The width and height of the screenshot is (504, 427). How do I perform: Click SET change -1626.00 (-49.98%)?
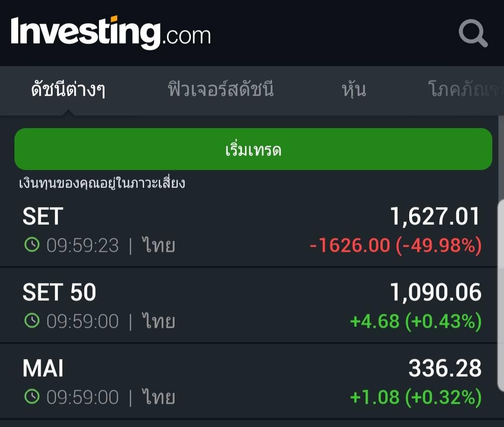point(396,246)
